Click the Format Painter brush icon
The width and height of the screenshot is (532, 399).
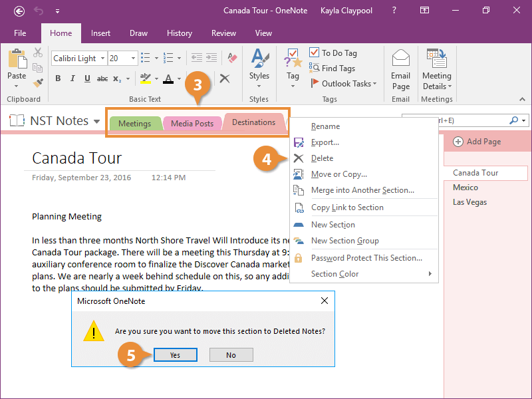(38, 82)
